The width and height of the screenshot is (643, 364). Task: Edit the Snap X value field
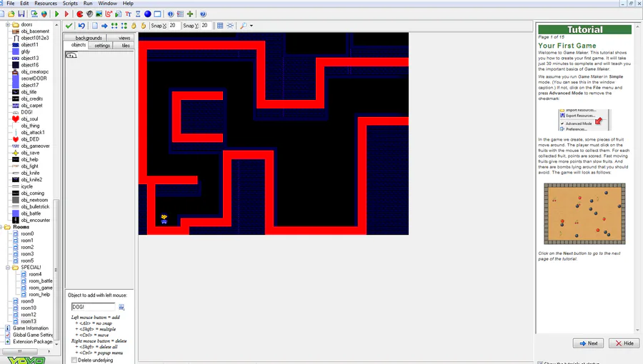174,26
